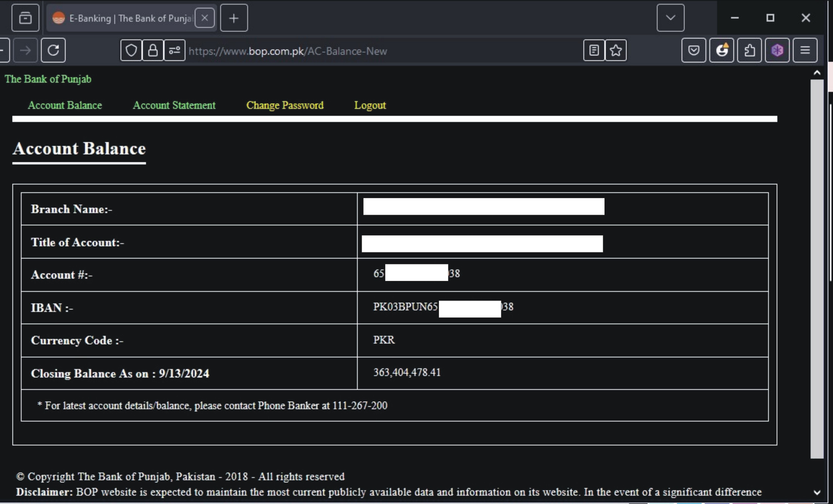
Task: Open the extensions puzzle icon
Action: click(x=749, y=51)
